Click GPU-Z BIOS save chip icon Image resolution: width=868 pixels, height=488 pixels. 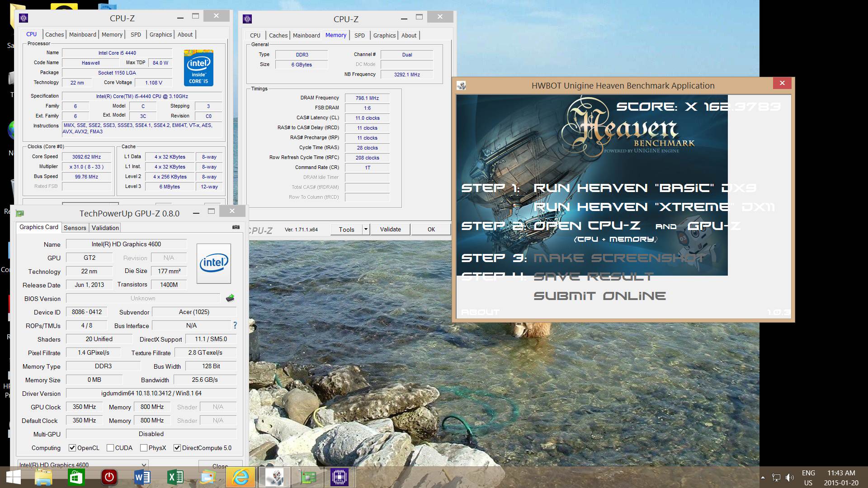tap(230, 298)
